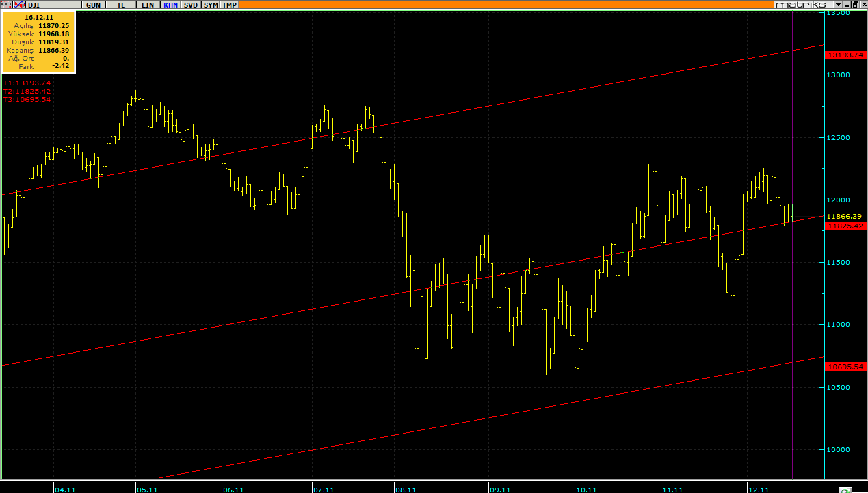Viewport: 868px width, 493px height.
Task: Click the red 11825.42 price tag on the axis
Action: click(x=845, y=226)
